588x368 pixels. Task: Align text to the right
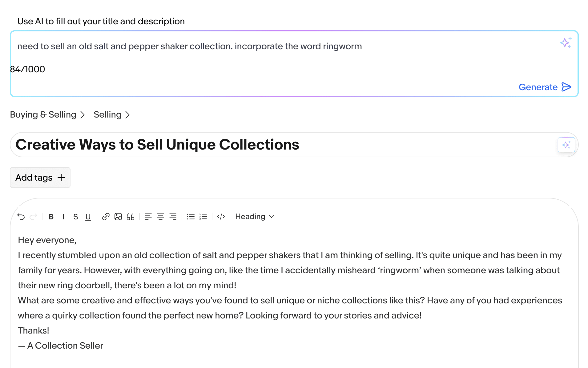tap(173, 217)
